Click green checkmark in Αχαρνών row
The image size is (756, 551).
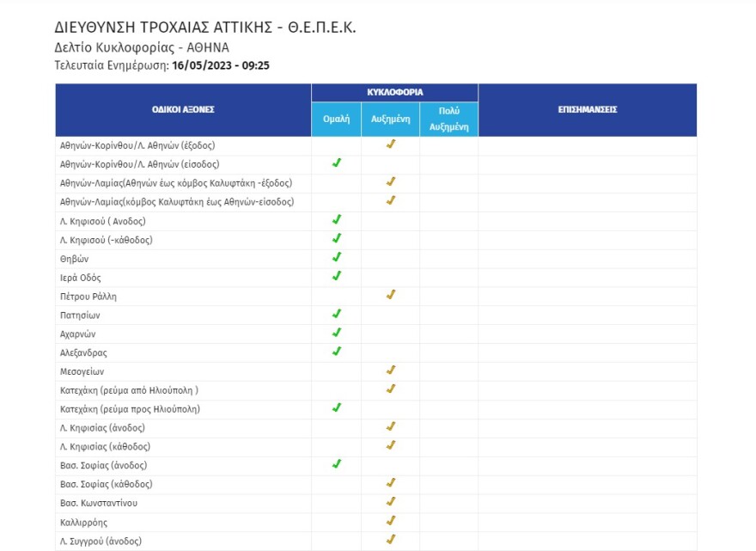tap(337, 333)
